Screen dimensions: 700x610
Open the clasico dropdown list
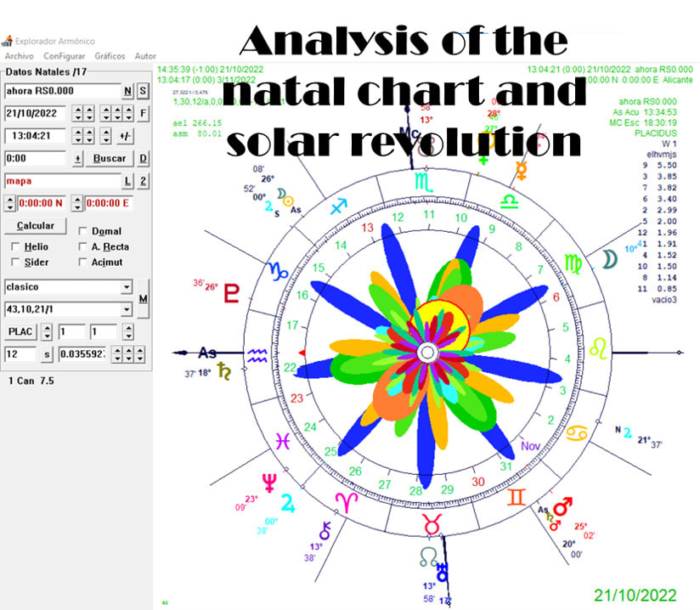(x=127, y=286)
